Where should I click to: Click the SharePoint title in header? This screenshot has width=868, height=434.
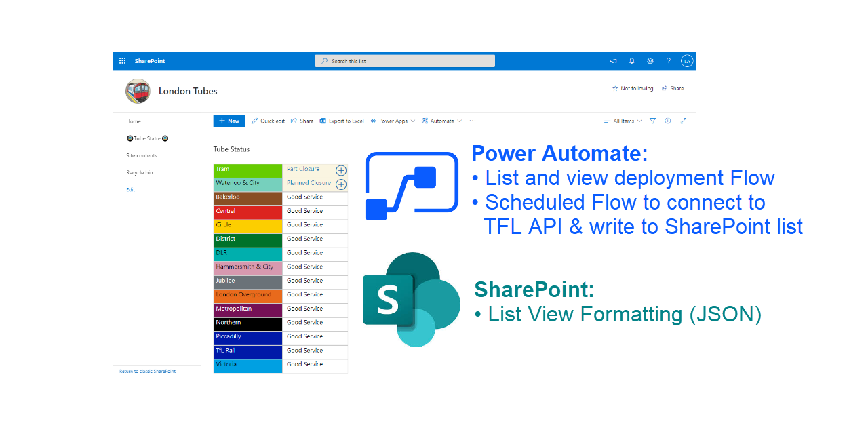(x=150, y=61)
